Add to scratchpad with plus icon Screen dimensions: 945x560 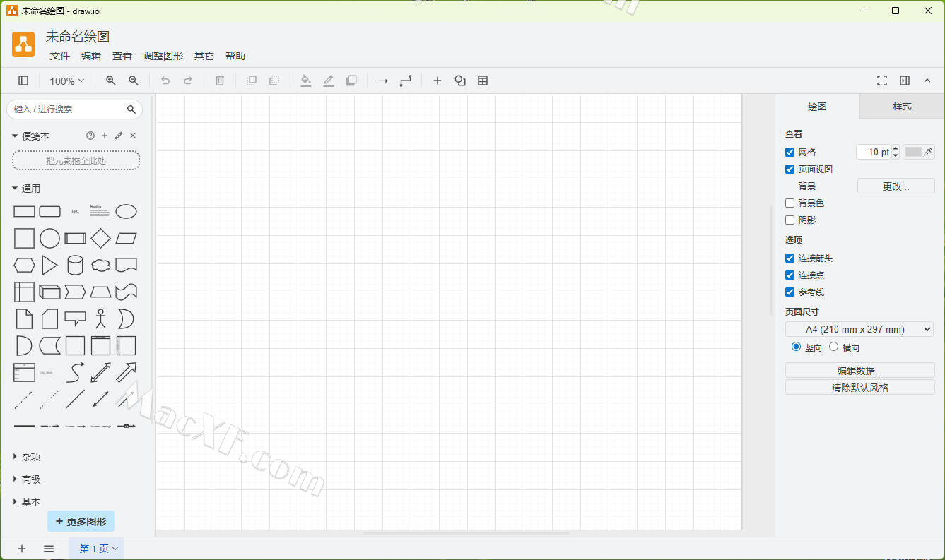click(x=105, y=136)
